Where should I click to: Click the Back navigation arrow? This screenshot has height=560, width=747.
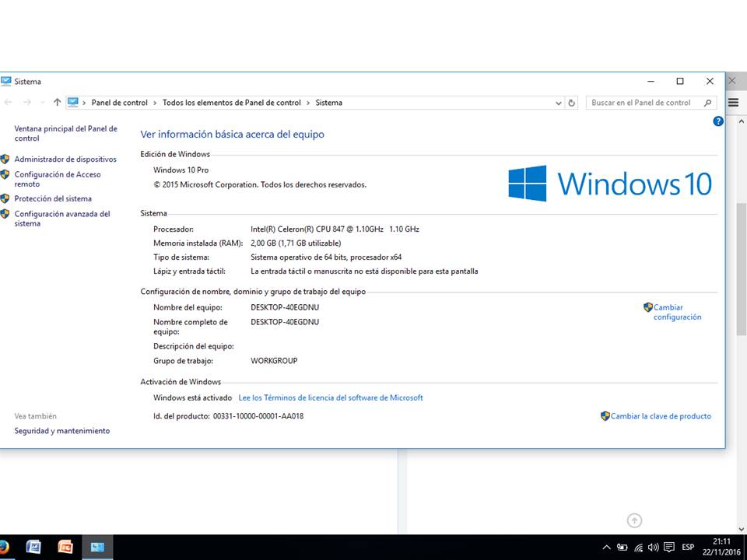click(x=8, y=103)
